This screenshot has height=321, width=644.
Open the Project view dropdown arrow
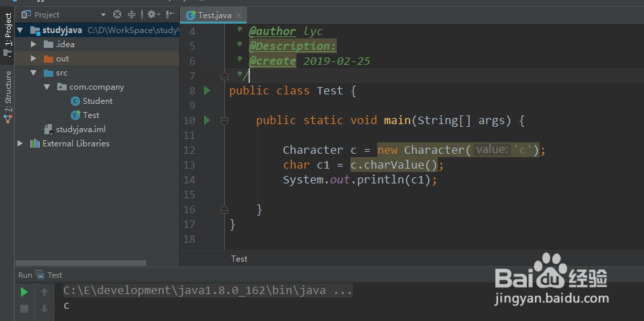[x=103, y=15]
